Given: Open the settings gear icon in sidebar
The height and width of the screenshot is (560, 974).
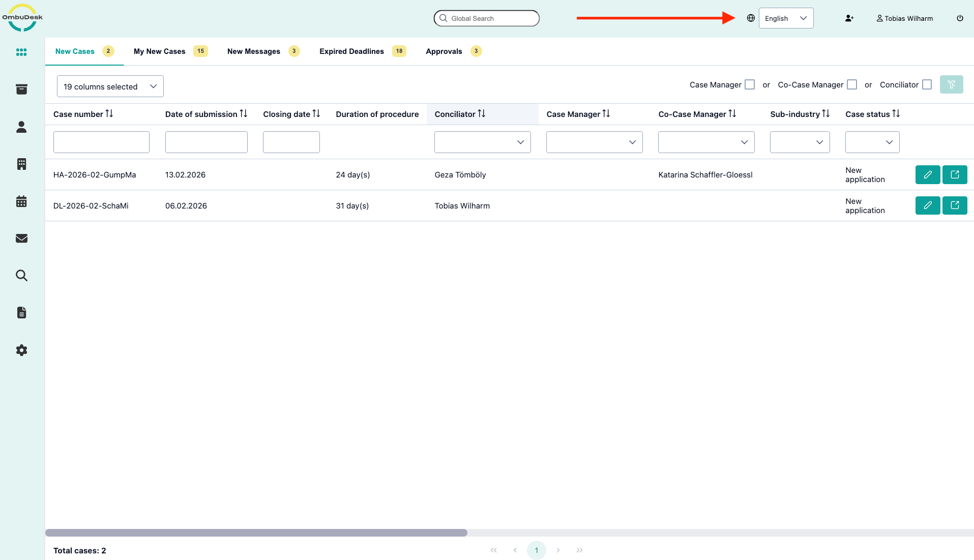Looking at the screenshot, I should pyautogui.click(x=21, y=350).
